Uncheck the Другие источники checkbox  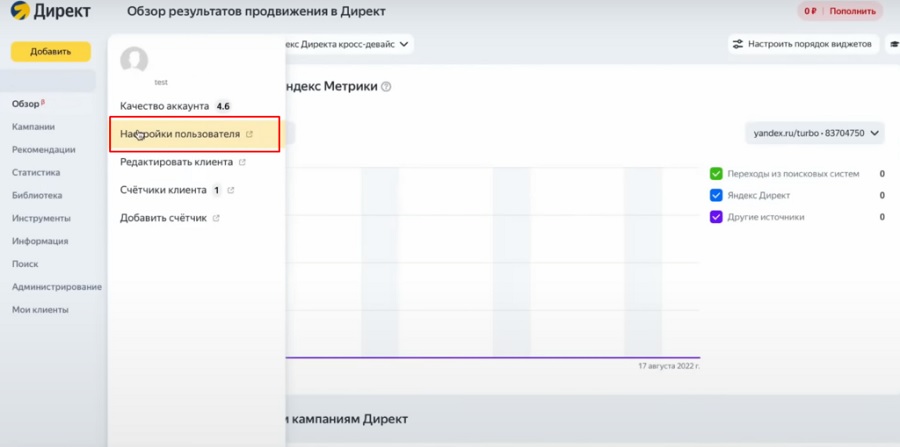click(716, 217)
